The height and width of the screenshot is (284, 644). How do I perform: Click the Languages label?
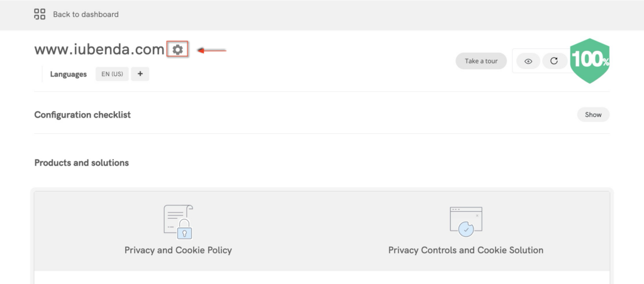coord(69,74)
